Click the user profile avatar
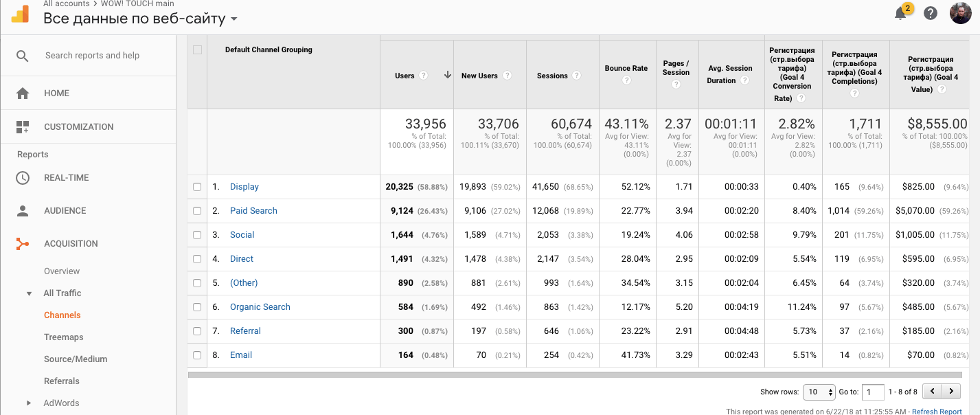Viewport: 980px width, 415px height. coord(960,13)
